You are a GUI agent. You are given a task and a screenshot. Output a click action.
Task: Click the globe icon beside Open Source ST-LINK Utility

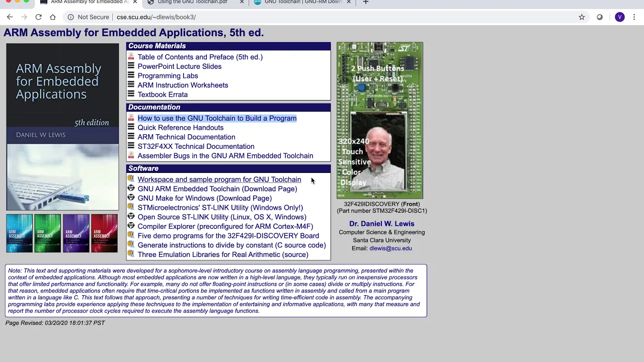pyautogui.click(x=131, y=217)
